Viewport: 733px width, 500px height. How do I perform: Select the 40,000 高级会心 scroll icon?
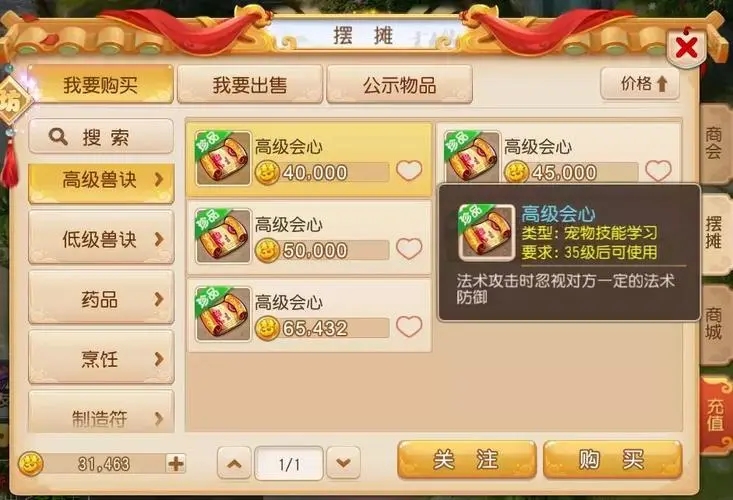(x=223, y=158)
